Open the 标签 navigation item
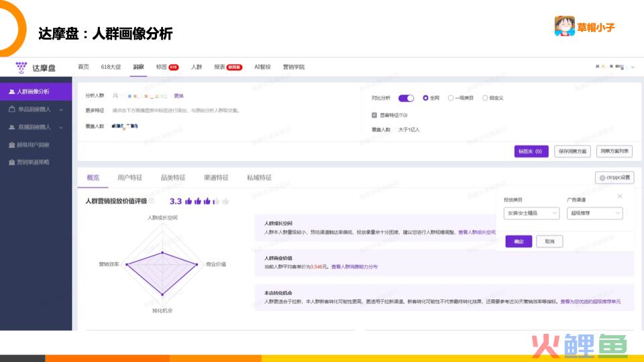This screenshot has height=362, width=644. coord(162,67)
